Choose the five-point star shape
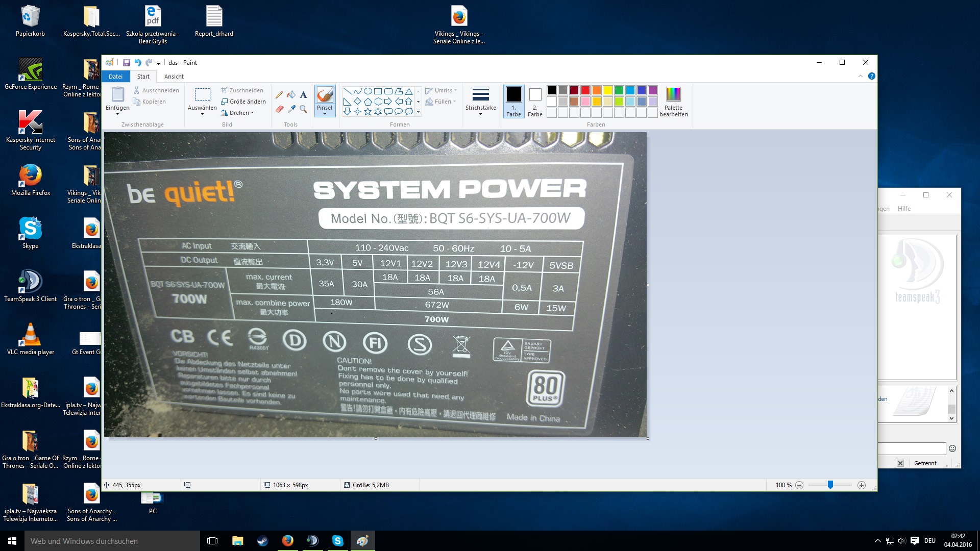This screenshot has width=980, height=551. pyautogui.click(x=367, y=111)
